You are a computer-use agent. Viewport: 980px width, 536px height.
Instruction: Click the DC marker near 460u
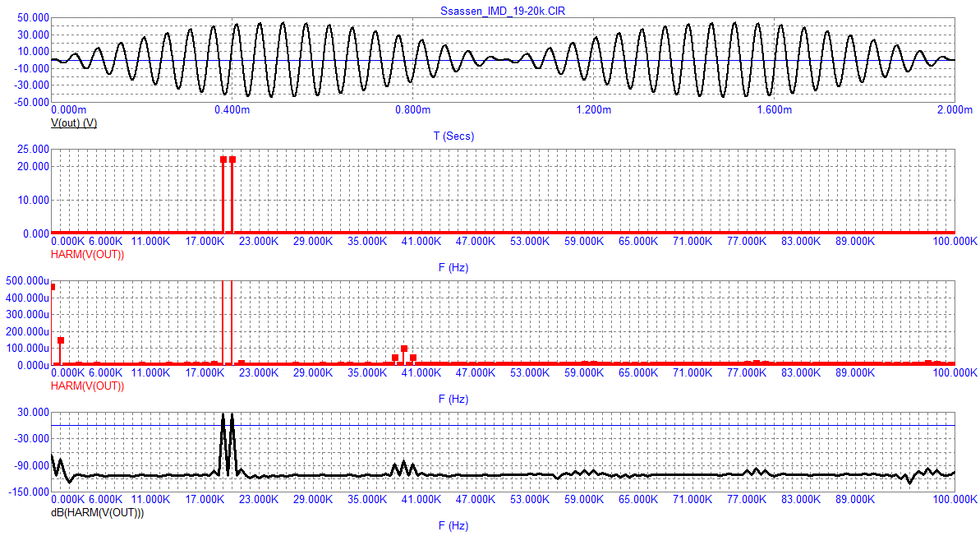click(x=53, y=288)
